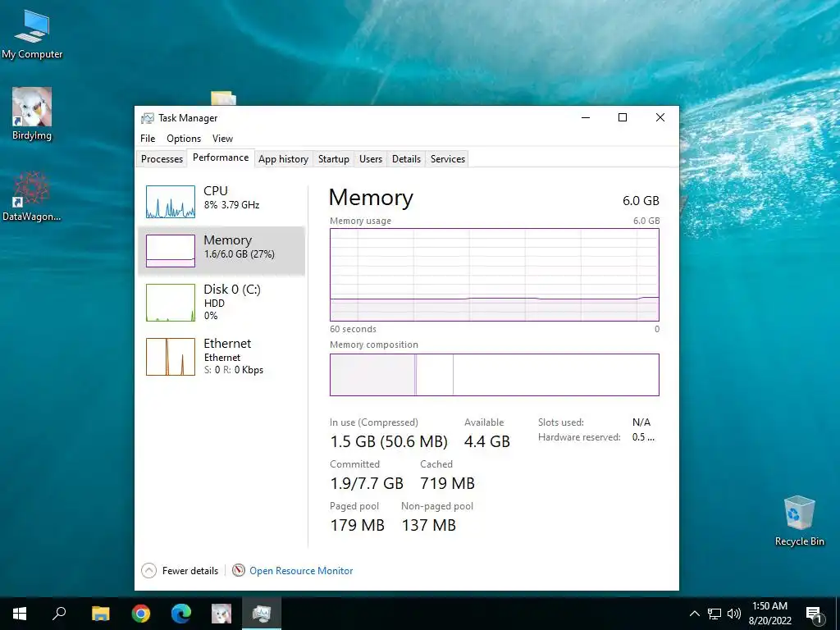
Task: Click the Slots used label
Action: click(561, 422)
